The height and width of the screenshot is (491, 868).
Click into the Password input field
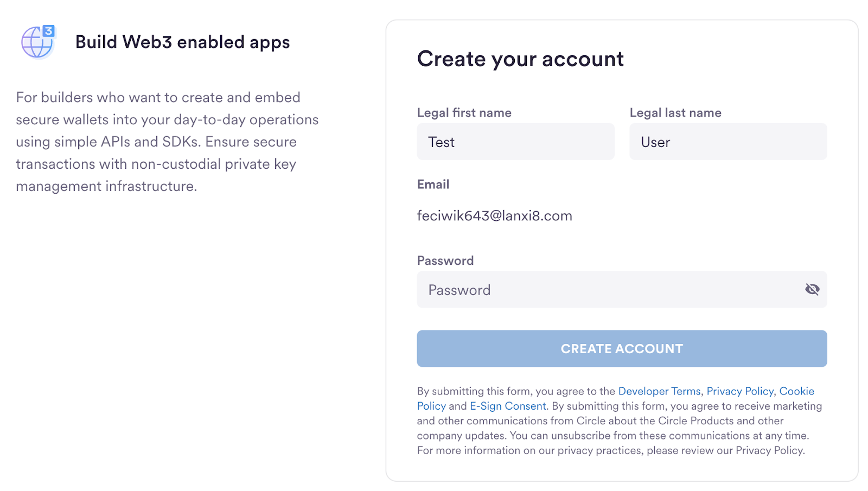[622, 290]
